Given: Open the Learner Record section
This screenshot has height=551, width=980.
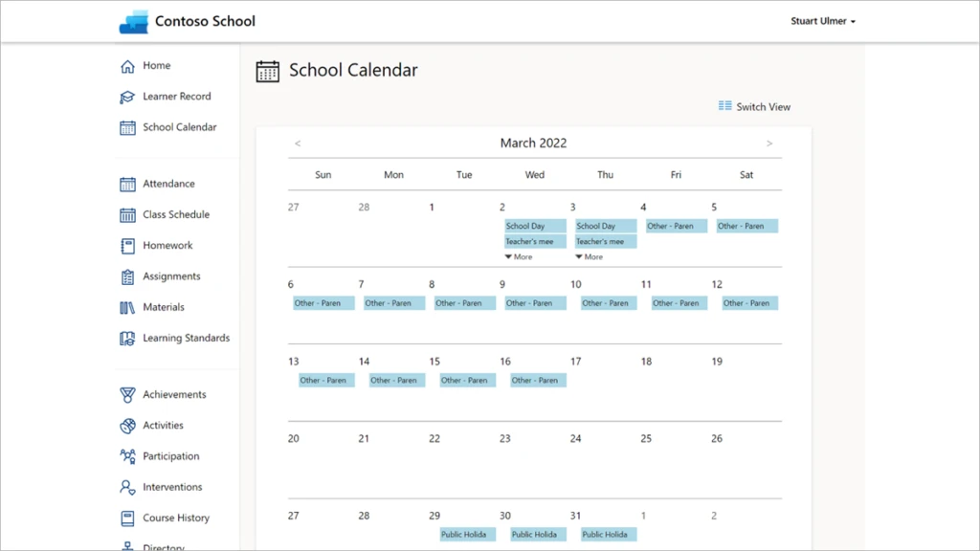Looking at the screenshot, I should pyautogui.click(x=127, y=97).
